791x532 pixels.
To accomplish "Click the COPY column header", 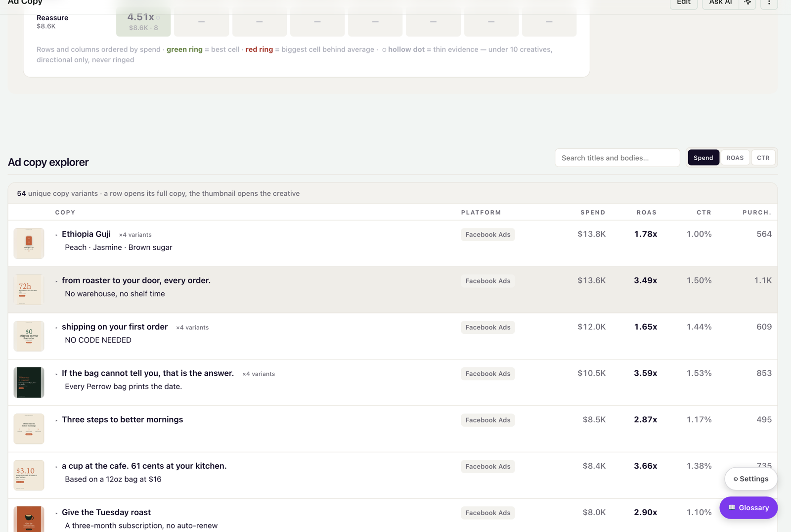I will coord(65,212).
